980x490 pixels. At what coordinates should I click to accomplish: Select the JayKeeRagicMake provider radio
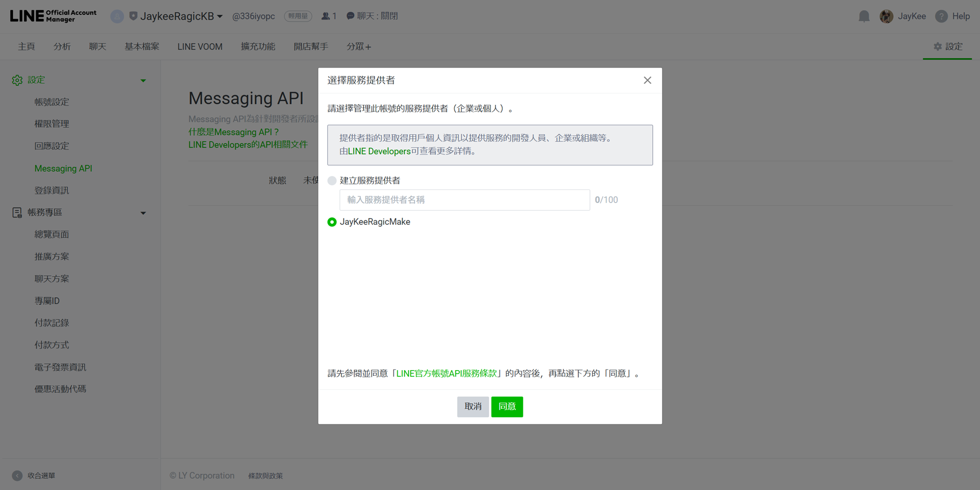click(x=332, y=222)
